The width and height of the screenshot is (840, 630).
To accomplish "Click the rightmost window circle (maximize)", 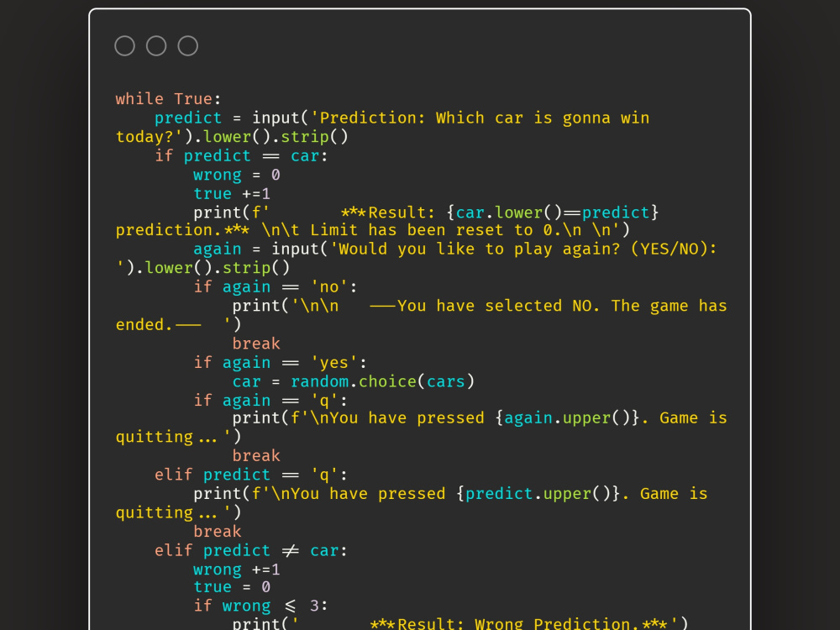I will [188, 46].
